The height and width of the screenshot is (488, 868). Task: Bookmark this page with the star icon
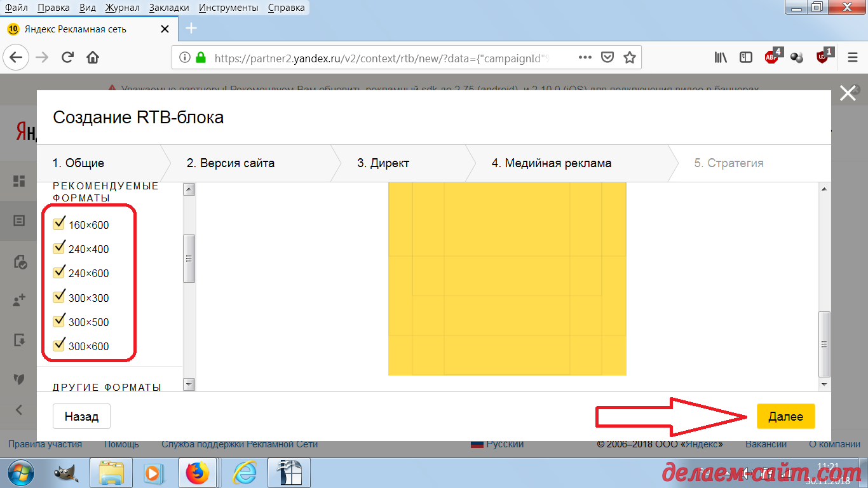point(629,57)
